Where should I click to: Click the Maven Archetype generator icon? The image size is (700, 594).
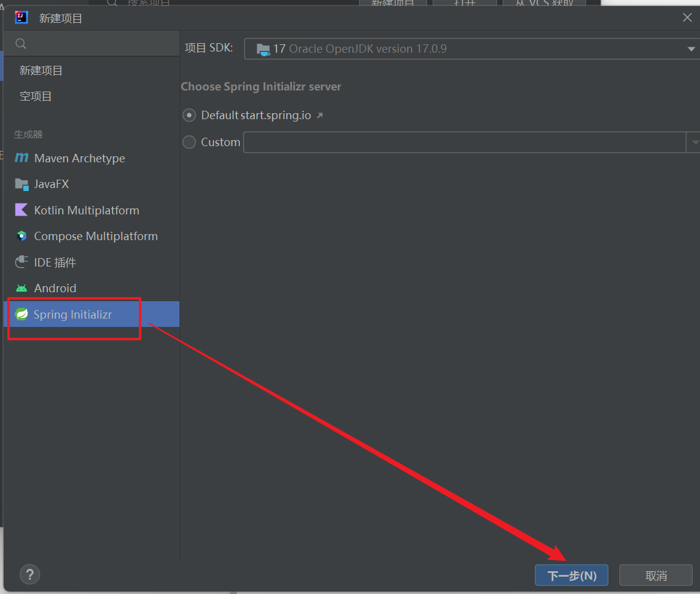click(x=22, y=157)
